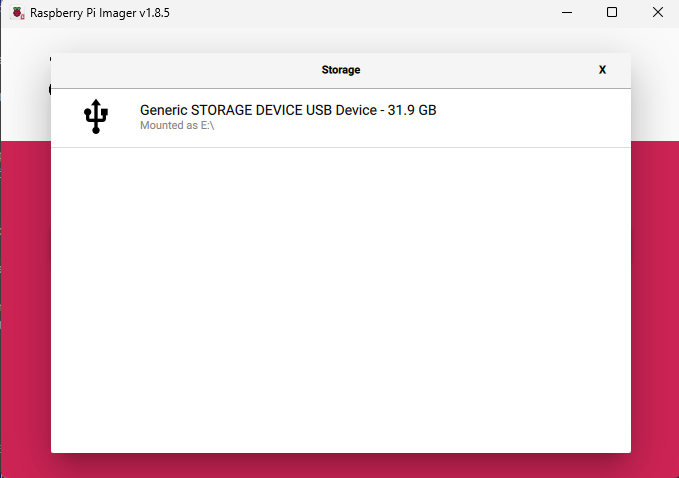Click the red background left of dialog
This screenshot has height=478, width=679.
coord(25,300)
